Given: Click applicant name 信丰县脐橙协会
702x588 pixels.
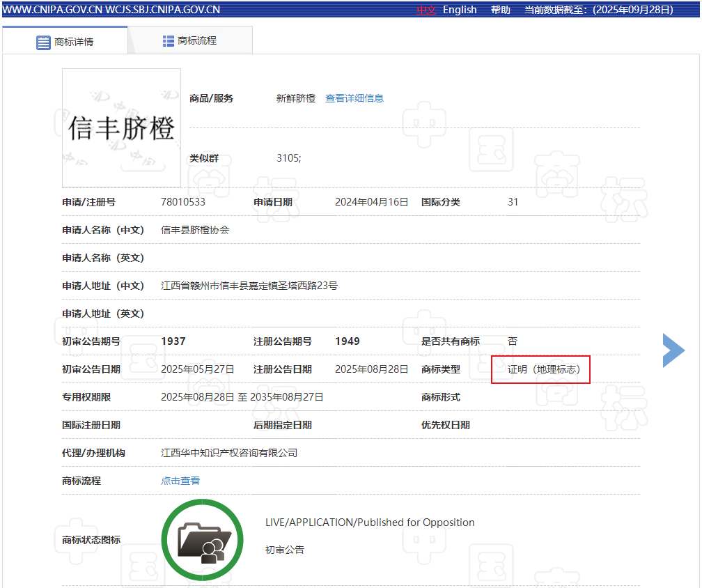Looking at the screenshot, I should click(x=195, y=230).
